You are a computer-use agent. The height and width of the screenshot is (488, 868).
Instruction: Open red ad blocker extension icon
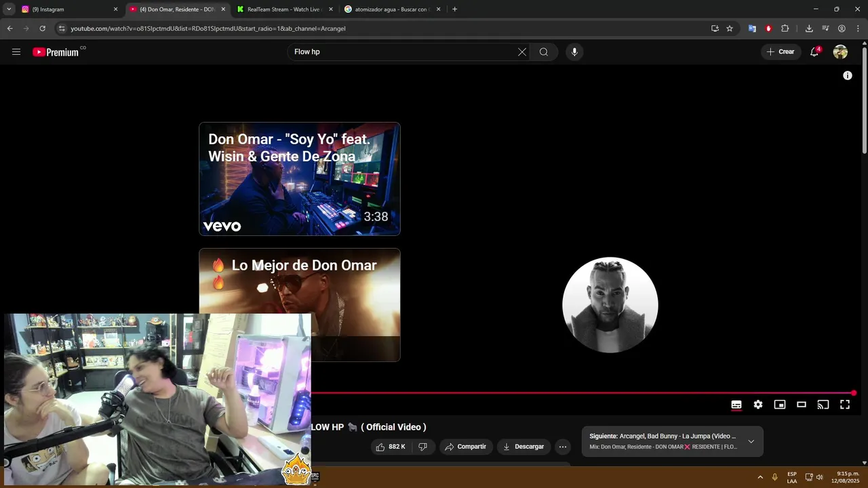click(768, 28)
